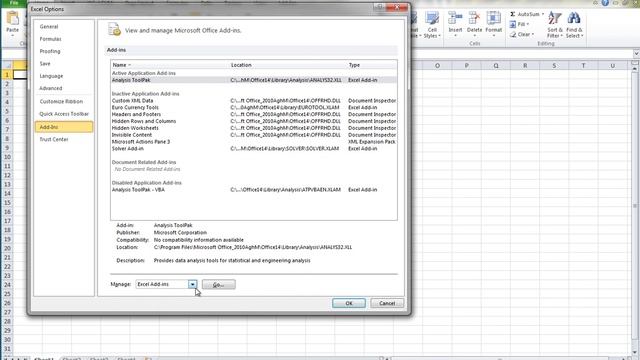640x360 pixels.
Task: Open the AutoSum dropdown arrow
Action: 543,14
